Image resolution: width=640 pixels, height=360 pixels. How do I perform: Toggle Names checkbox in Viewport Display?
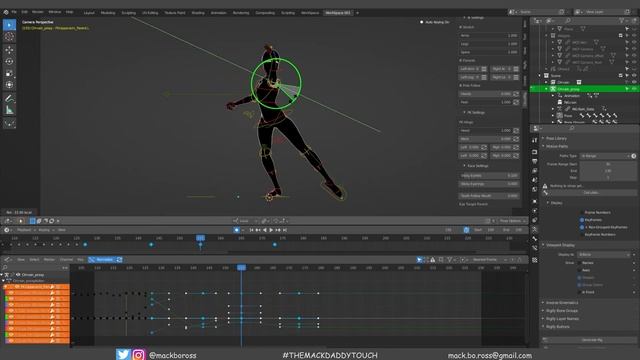[580, 263]
